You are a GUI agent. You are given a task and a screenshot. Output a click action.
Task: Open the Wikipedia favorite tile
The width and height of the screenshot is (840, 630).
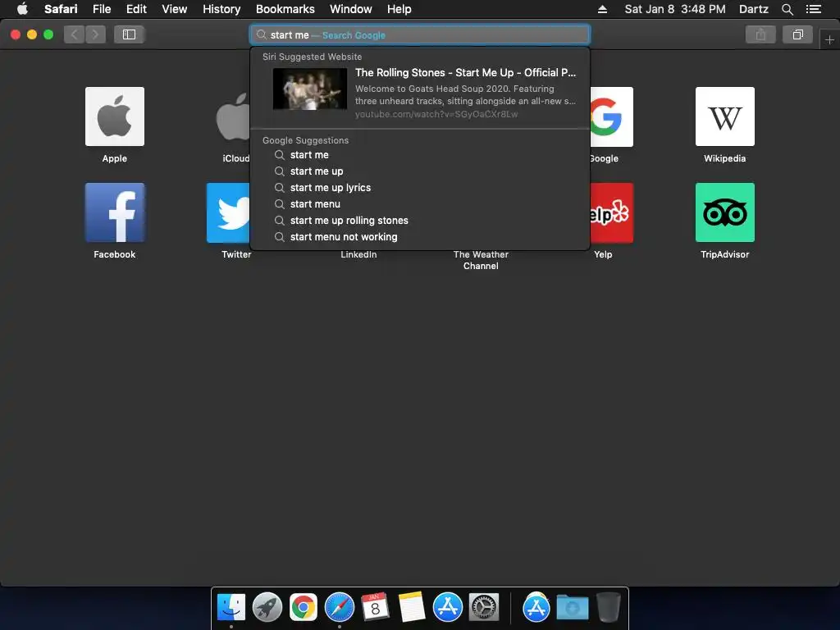(725, 116)
